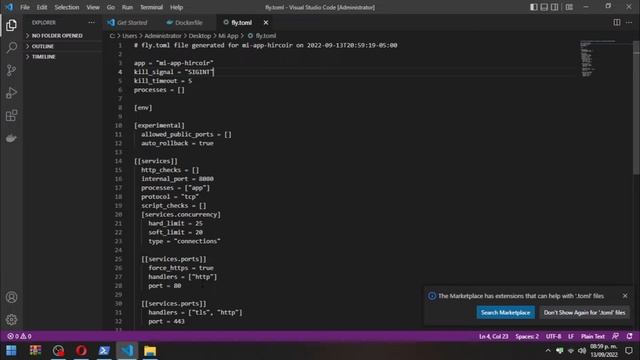The image size is (640, 360).
Task: Open the Search view in activity bar
Action: click(11, 47)
